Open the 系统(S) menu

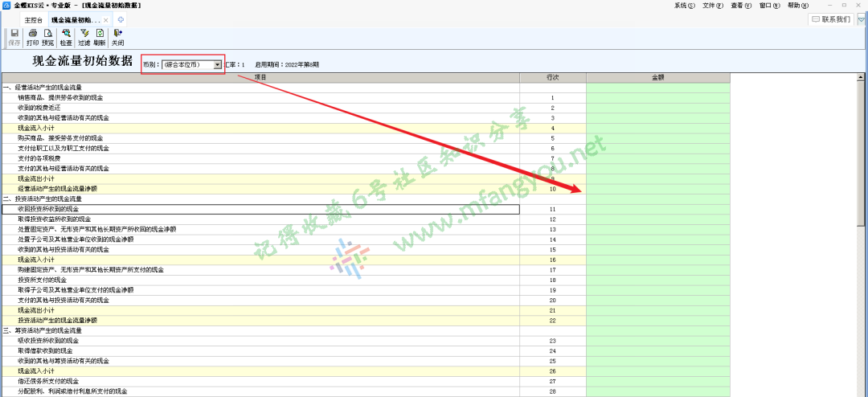(685, 5)
